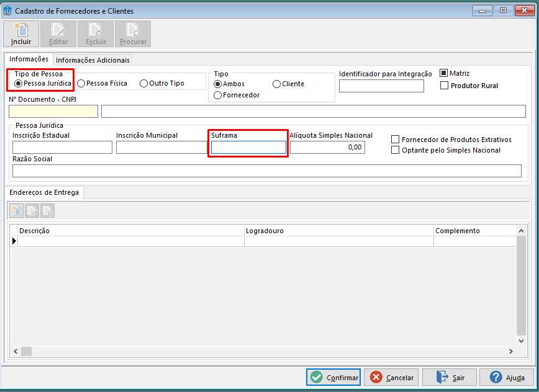
Task: Select Endereços de Entrega tab
Action: (x=44, y=192)
